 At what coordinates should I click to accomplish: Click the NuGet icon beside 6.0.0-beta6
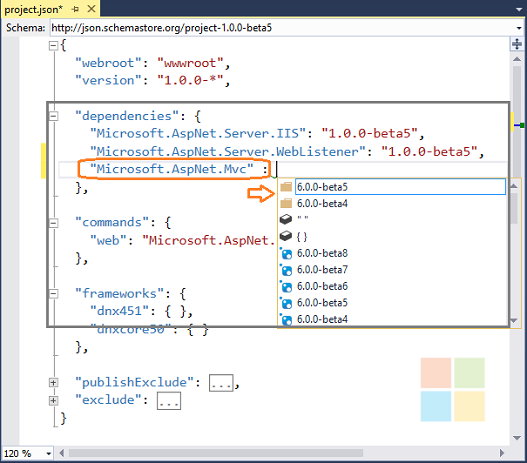(x=286, y=287)
